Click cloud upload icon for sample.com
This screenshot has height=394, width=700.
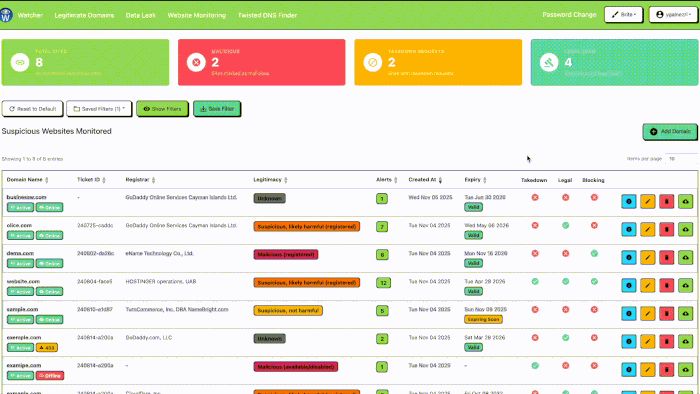[685, 314]
